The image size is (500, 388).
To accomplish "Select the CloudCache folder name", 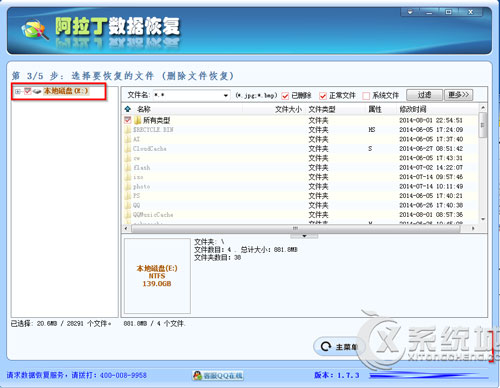I will 149,149.
